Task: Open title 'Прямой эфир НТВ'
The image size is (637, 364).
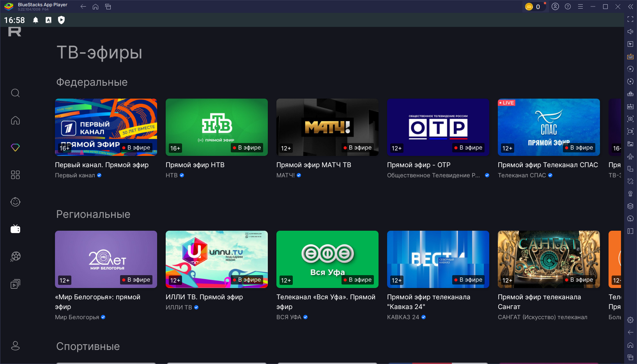Action: tap(195, 165)
